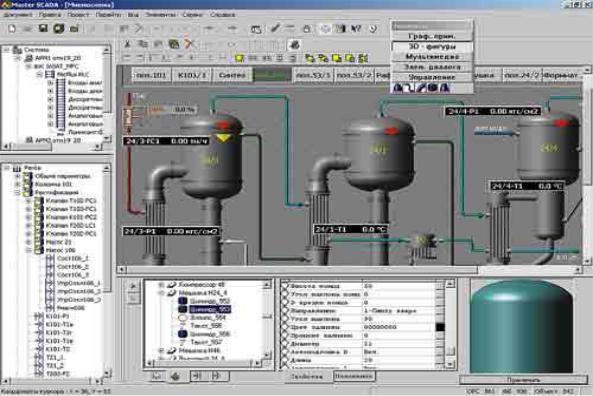Click the red crossed tool icon beside cut
Image resolution: width=593 pixels, height=396 pixels.
pos(188,44)
